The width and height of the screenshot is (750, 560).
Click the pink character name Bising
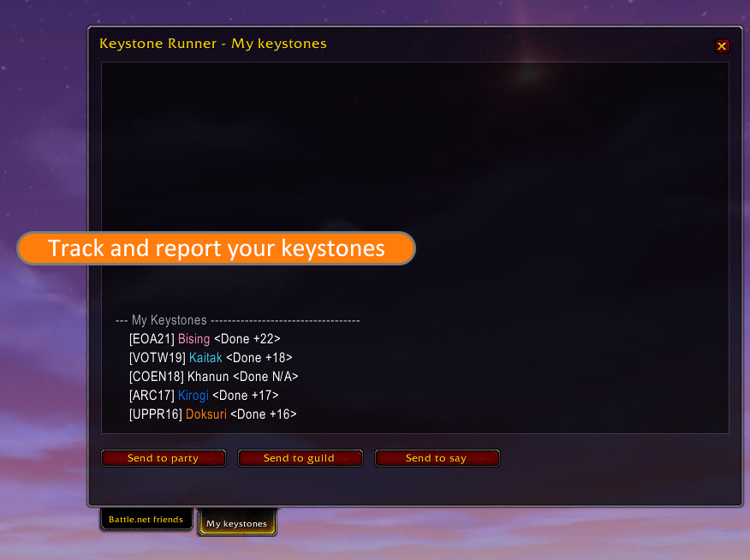(x=193, y=339)
